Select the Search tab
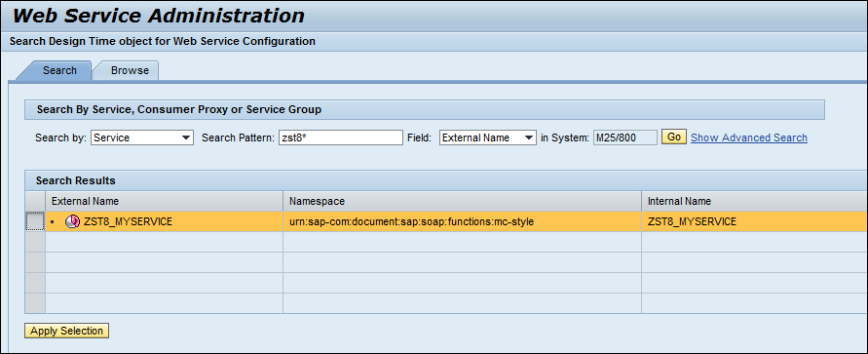 tap(59, 70)
